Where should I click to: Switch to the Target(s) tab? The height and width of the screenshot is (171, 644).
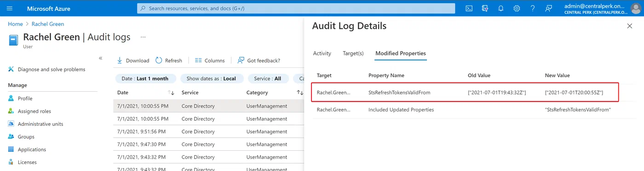click(x=353, y=53)
